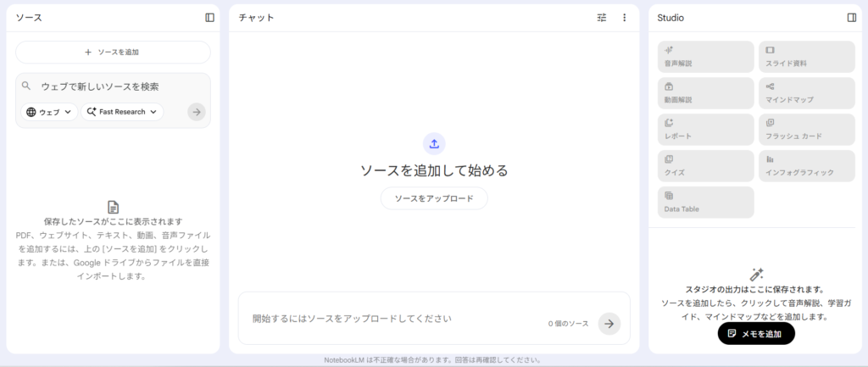Click the マインドマップ mind map icon

point(770,86)
